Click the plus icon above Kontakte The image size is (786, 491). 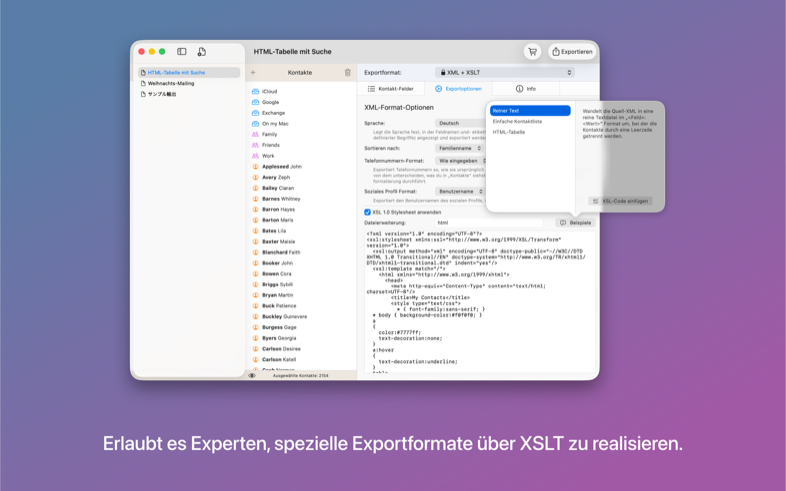click(253, 73)
